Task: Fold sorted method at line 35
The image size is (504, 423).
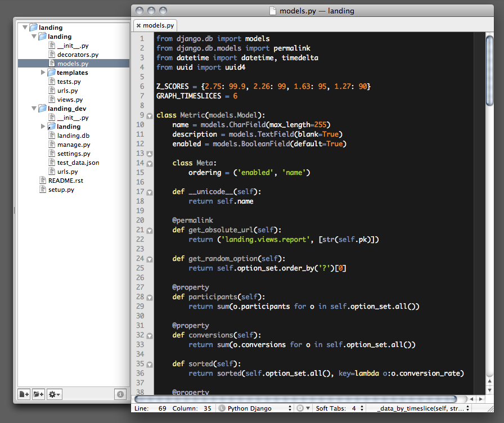Action: 150,364
